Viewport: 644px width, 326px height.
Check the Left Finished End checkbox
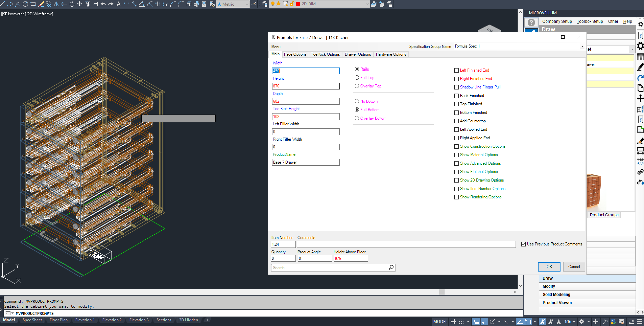(456, 70)
